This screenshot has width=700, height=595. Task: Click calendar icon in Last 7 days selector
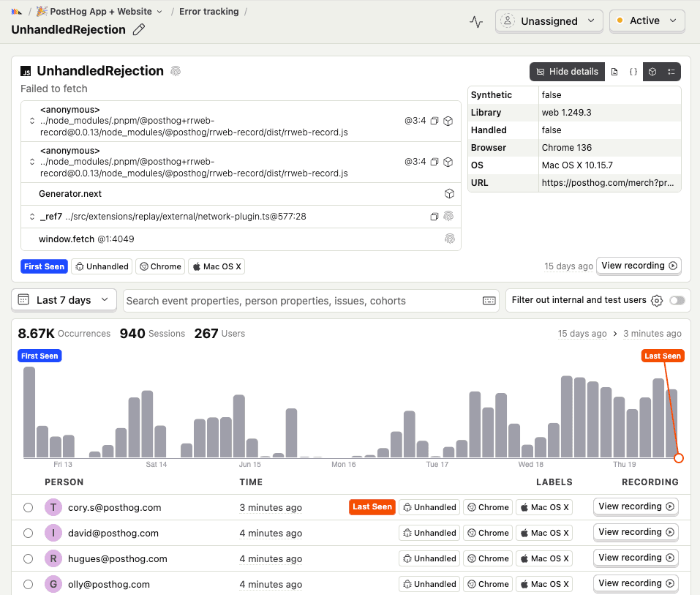[23, 300]
